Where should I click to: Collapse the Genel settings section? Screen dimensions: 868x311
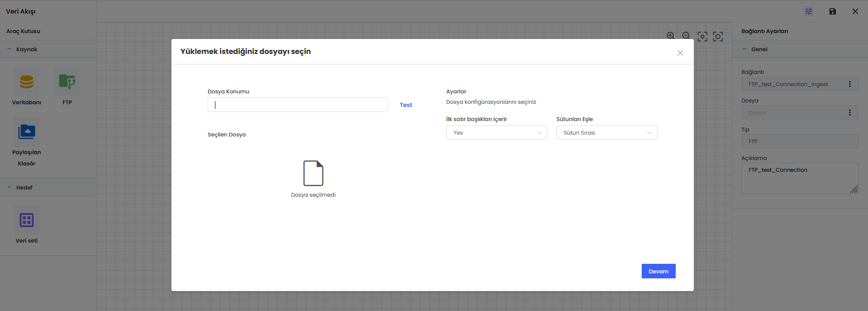click(x=744, y=49)
